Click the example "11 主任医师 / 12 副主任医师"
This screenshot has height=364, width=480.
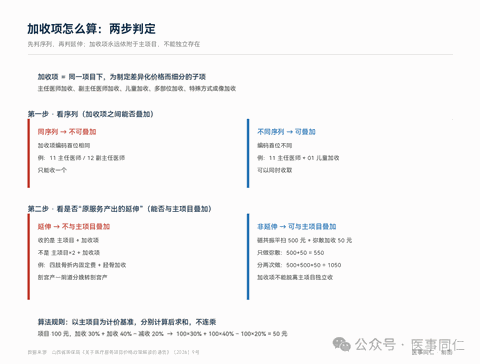tap(87, 158)
